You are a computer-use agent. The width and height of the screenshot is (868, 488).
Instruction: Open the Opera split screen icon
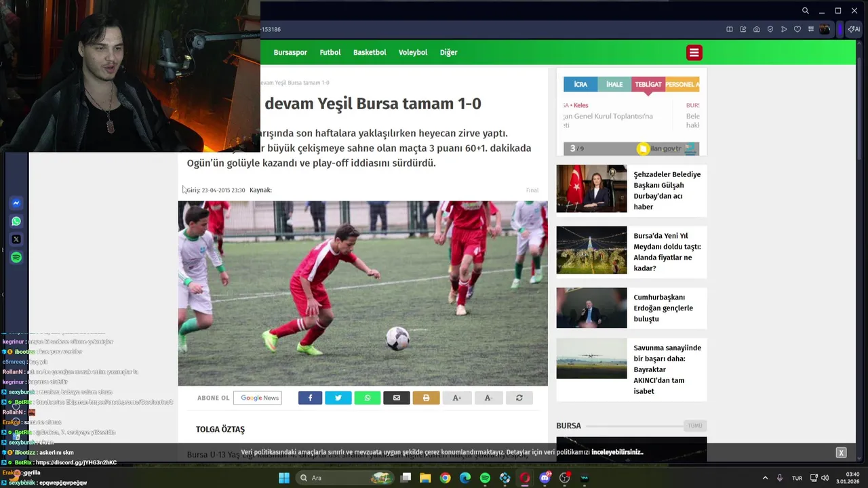point(730,29)
